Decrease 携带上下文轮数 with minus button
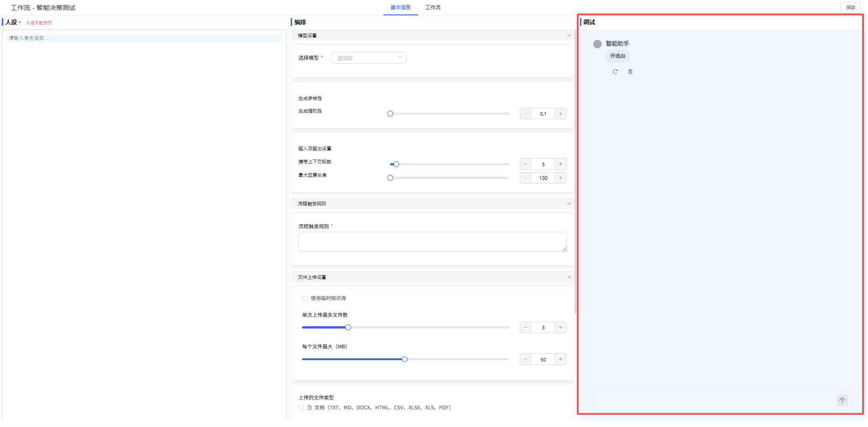The width and height of the screenshot is (868, 427). 525,164
